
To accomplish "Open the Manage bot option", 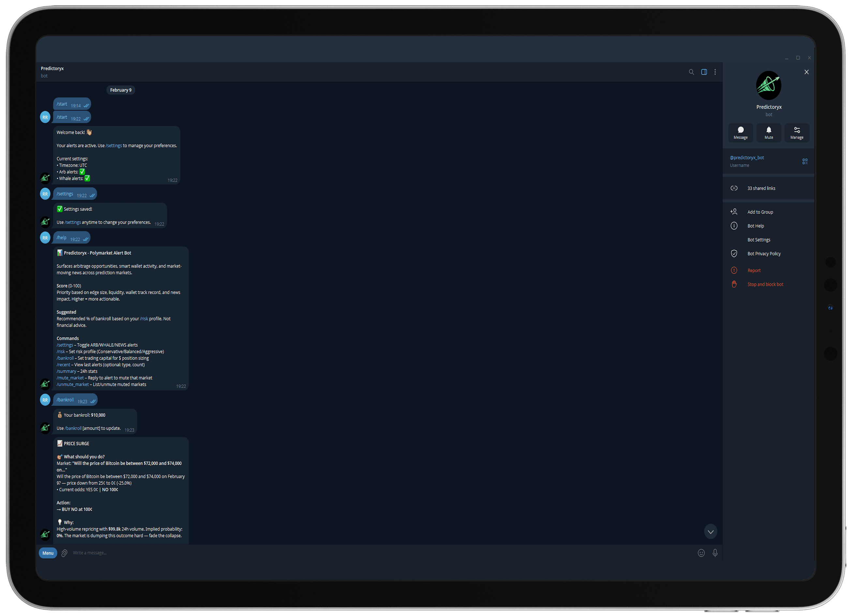I will (797, 133).
